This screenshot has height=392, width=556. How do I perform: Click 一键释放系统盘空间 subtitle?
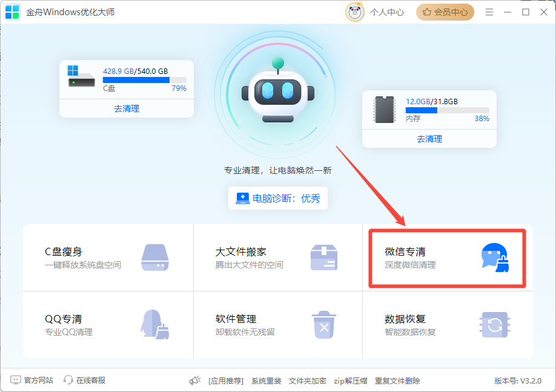(83, 265)
